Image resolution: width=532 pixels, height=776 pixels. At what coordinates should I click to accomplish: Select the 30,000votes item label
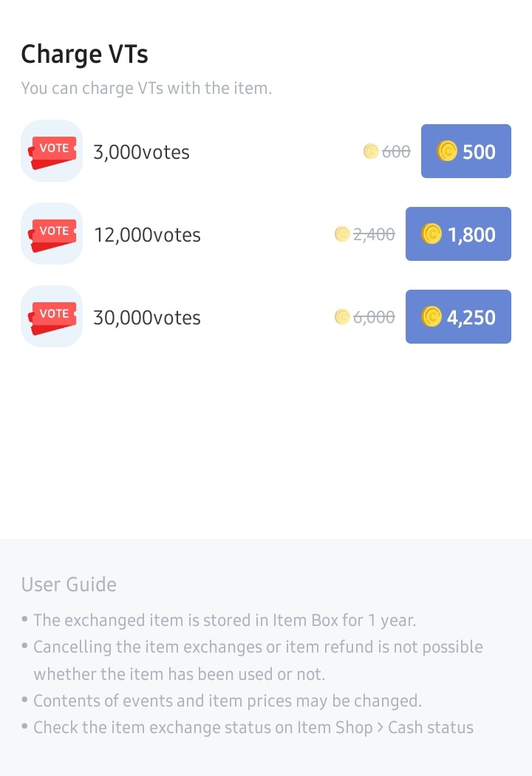(147, 318)
